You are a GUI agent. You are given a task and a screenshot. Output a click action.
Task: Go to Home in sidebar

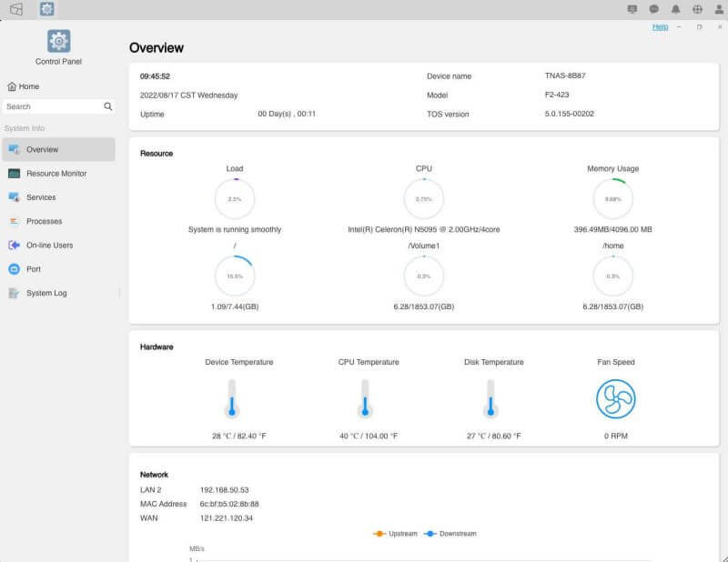24,86
